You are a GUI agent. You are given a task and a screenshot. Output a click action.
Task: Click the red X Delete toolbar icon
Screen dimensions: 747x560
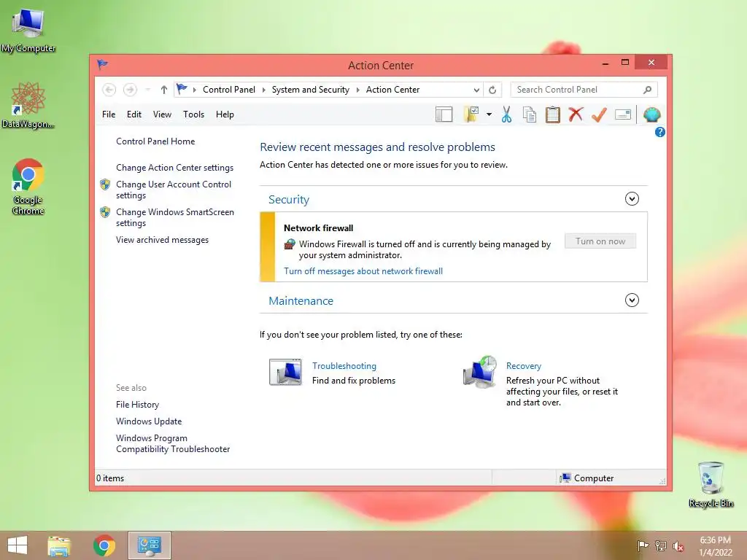[x=576, y=114]
